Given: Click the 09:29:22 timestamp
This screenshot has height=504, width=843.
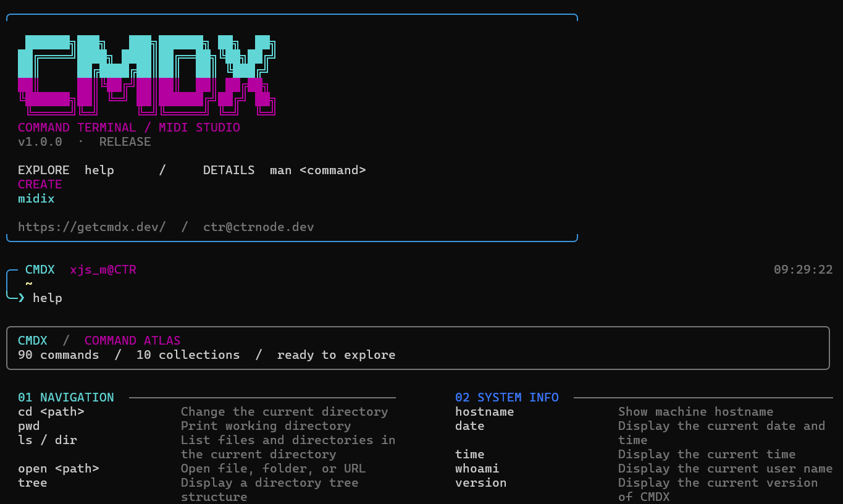Looking at the screenshot, I should click(803, 269).
